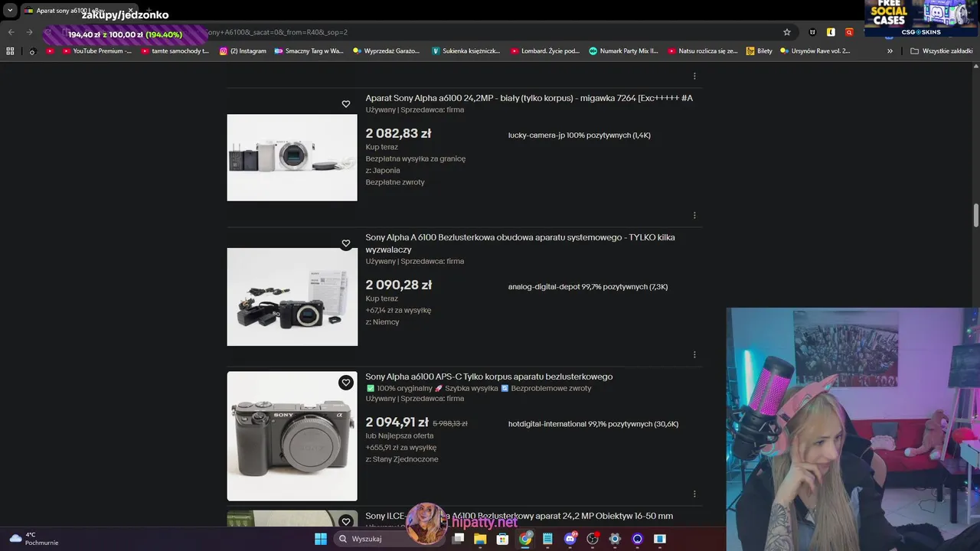
Task: Open Numark Party Mix bookmark
Action: 623,51
